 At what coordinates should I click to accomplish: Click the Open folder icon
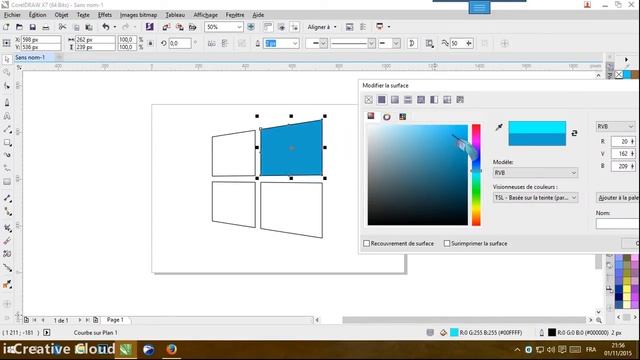pos(19,27)
